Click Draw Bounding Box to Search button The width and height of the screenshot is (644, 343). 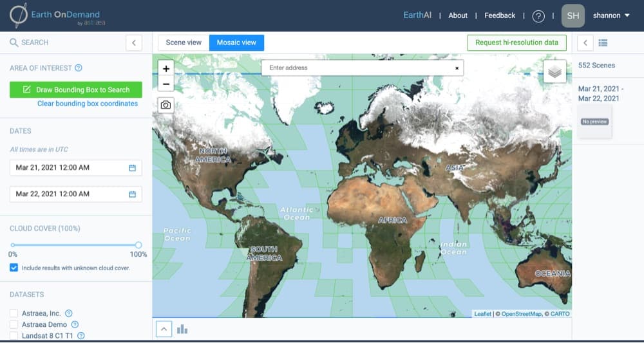76,90
